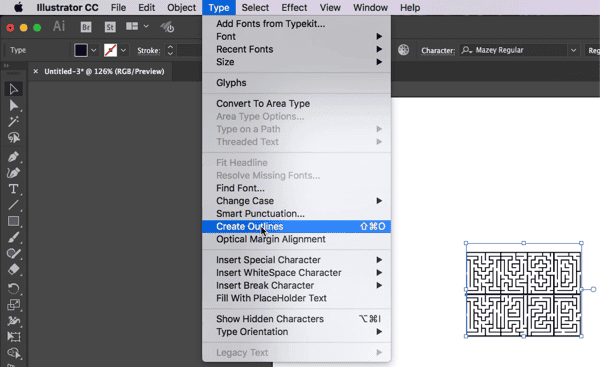
Task: Expand the Arrange Documents dropdown chevron
Action: coord(146,26)
